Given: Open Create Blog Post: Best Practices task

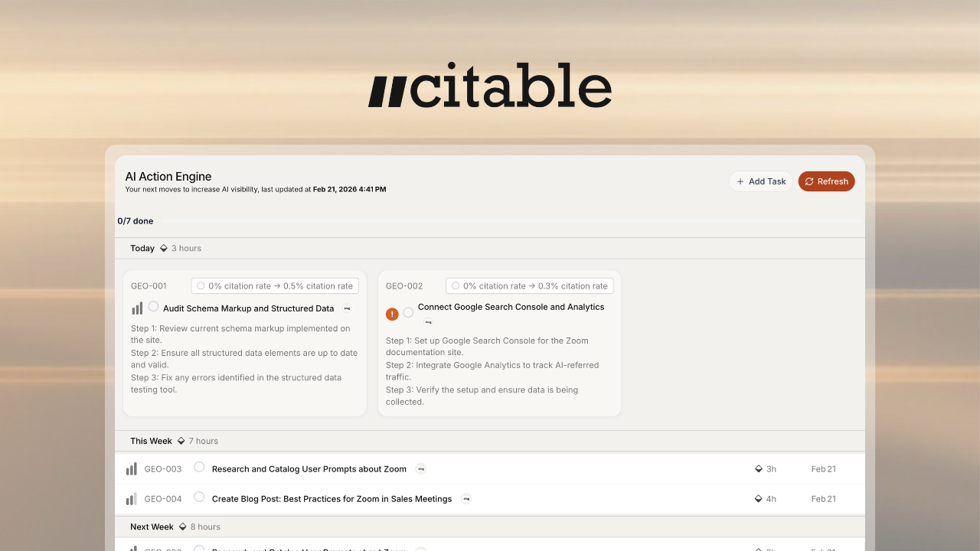Looking at the screenshot, I should coord(332,499).
